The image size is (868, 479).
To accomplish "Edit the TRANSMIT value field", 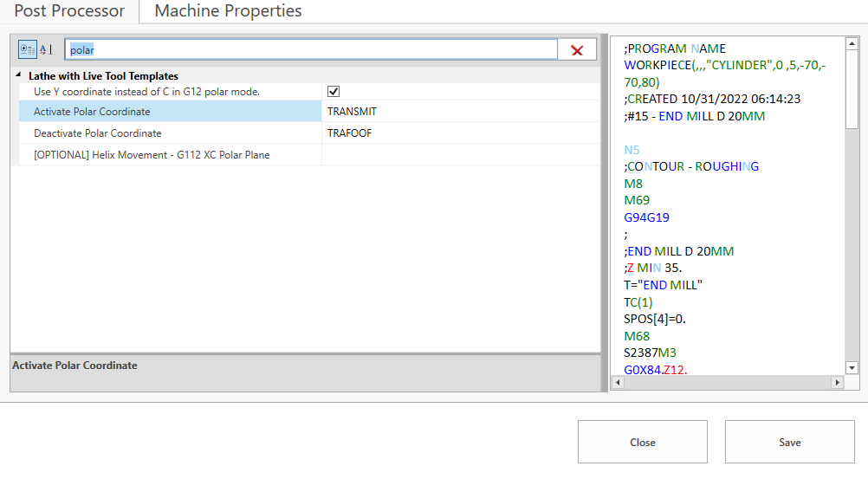I will tap(459, 112).
